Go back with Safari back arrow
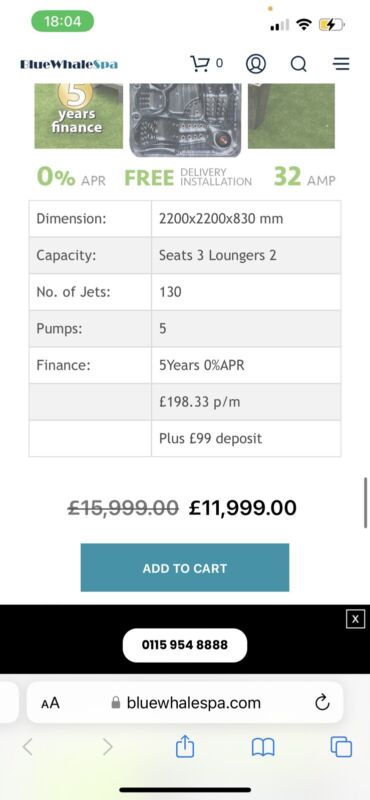This screenshot has width=370, height=800. [x=28, y=747]
